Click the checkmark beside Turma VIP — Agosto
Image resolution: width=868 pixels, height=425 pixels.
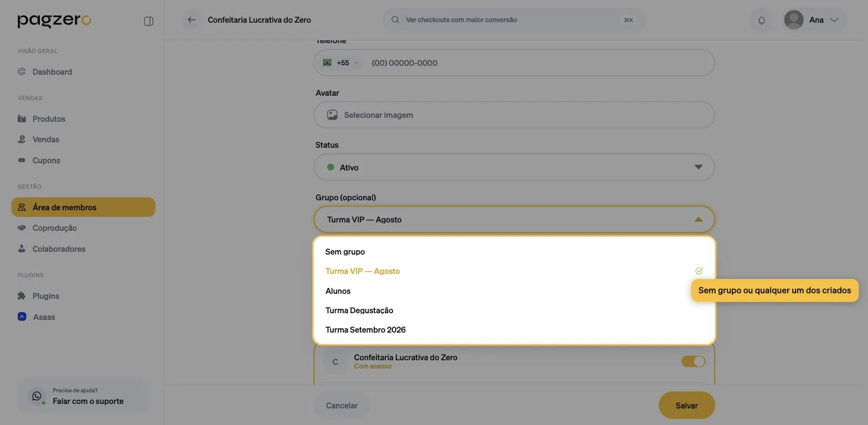(x=699, y=271)
